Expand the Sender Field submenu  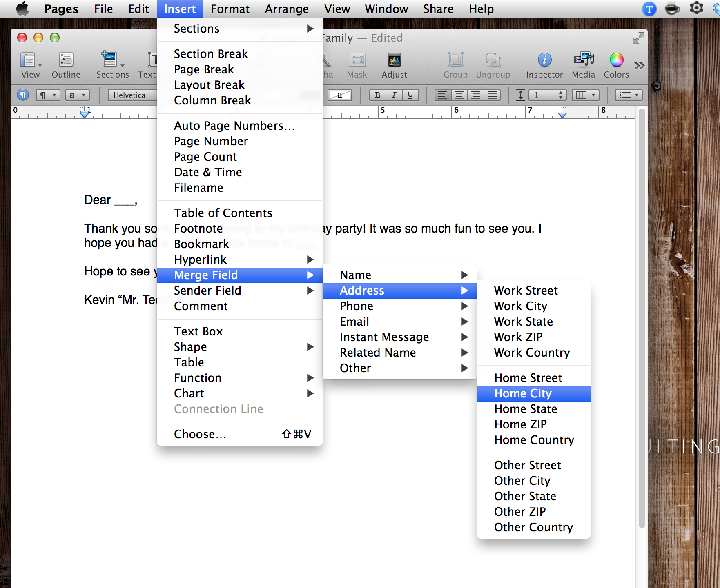point(240,291)
